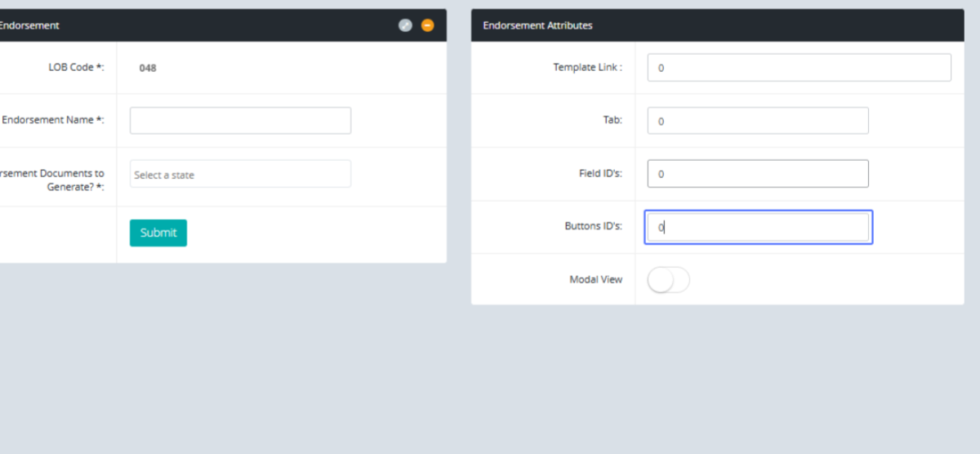Collapse the Endorsement panel with orange minus icon
Image resolution: width=980 pixels, height=454 pixels.
(x=428, y=25)
